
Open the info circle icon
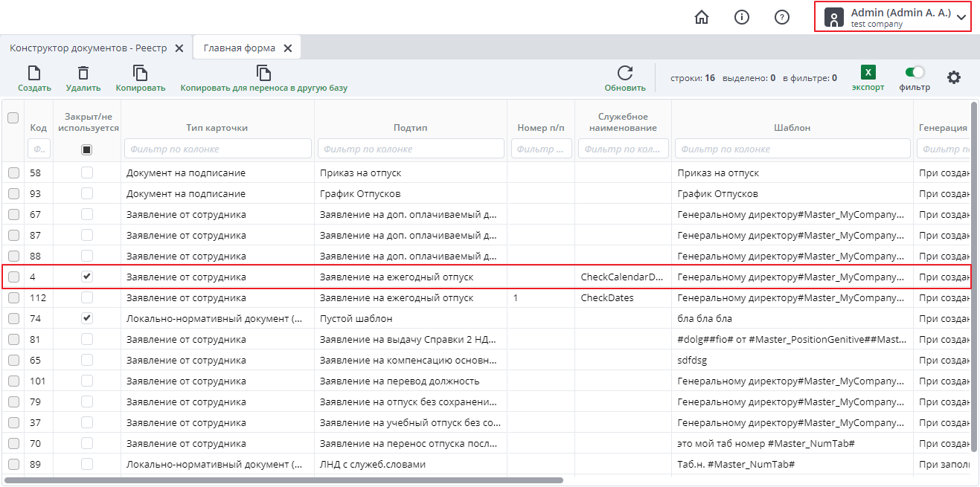coord(741,17)
